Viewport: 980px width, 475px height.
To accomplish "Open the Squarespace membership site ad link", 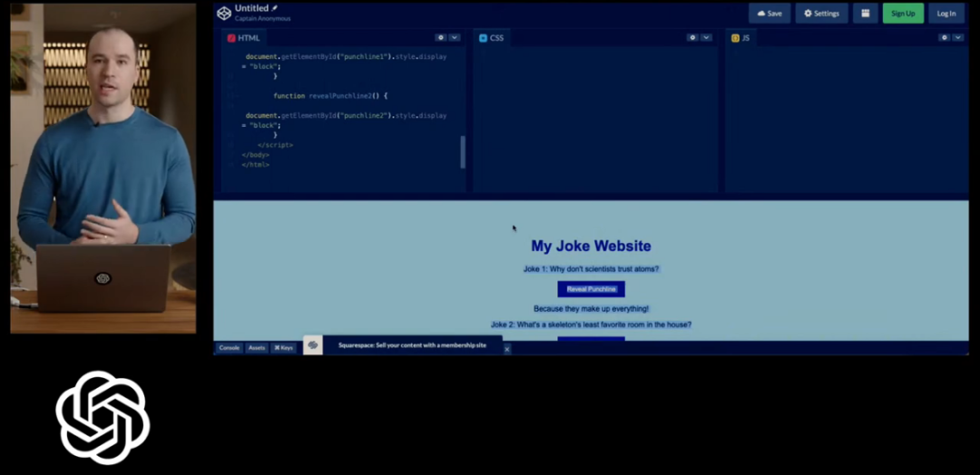I will (413, 345).
